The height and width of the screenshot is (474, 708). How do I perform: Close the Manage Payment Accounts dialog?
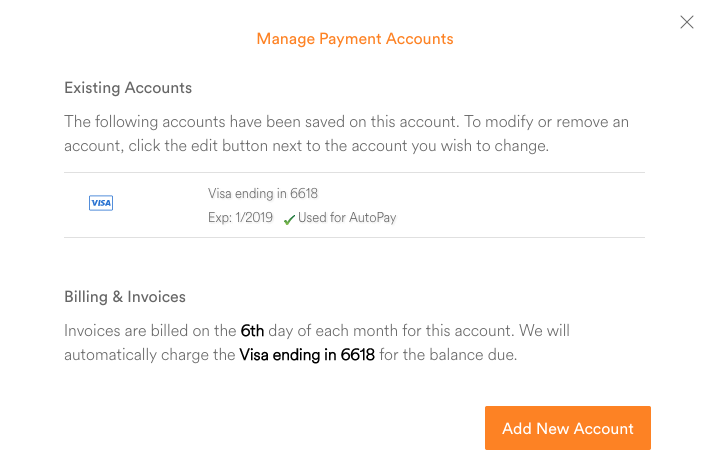click(686, 22)
